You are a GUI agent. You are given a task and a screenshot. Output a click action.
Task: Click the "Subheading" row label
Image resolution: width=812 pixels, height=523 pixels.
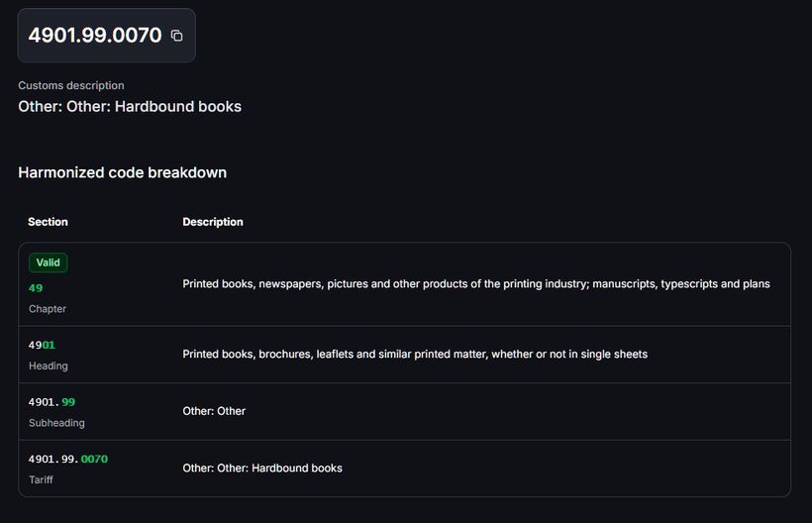56,423
